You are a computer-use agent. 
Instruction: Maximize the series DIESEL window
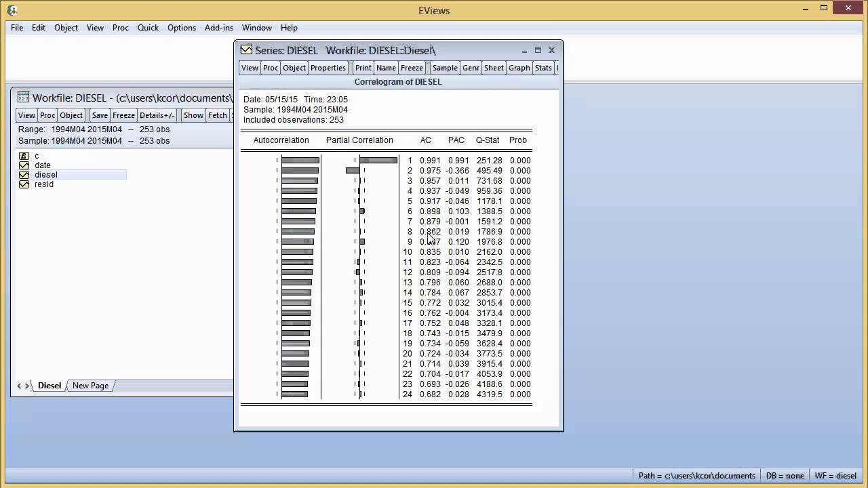tap(538, 50)
